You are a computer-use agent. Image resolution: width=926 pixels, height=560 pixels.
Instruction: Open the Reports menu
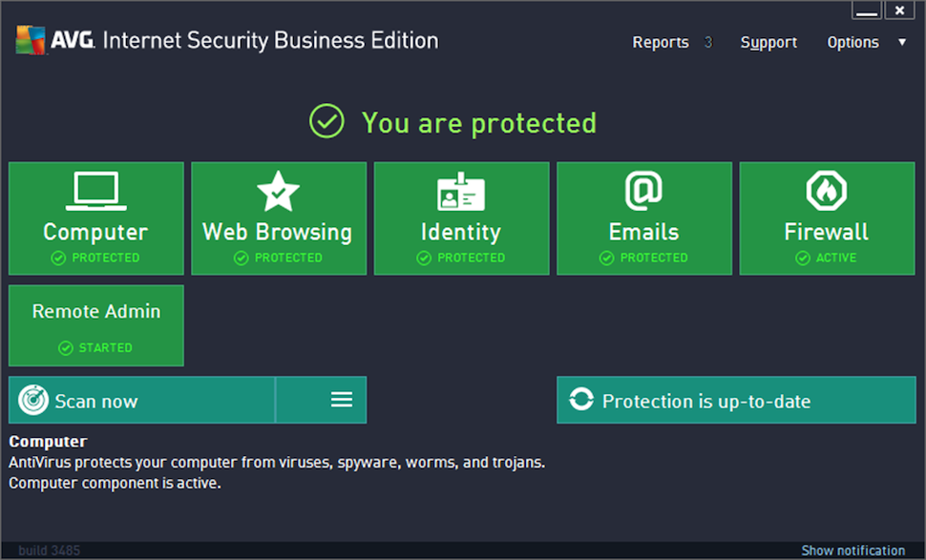(661, 42)
